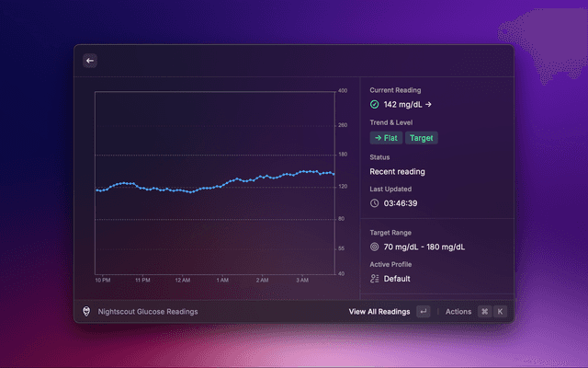This screenshot has width=588, height=368.
Task: Click the K key icon in Actions
Action: coord(500,312)
